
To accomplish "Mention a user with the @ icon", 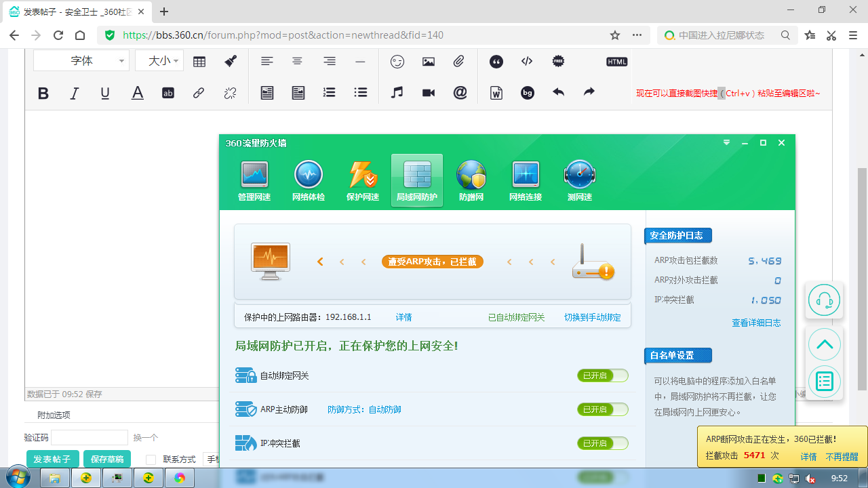I will click(x=460, y=94).
